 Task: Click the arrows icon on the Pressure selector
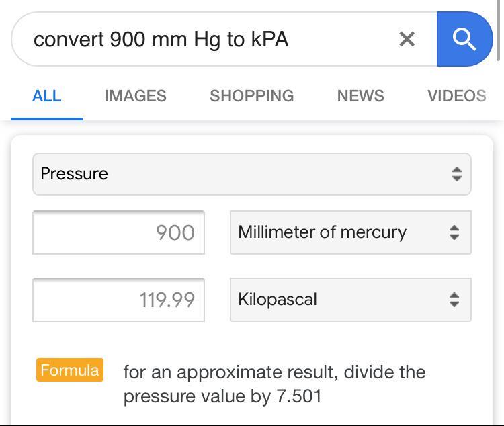click(x=456, y=174)
